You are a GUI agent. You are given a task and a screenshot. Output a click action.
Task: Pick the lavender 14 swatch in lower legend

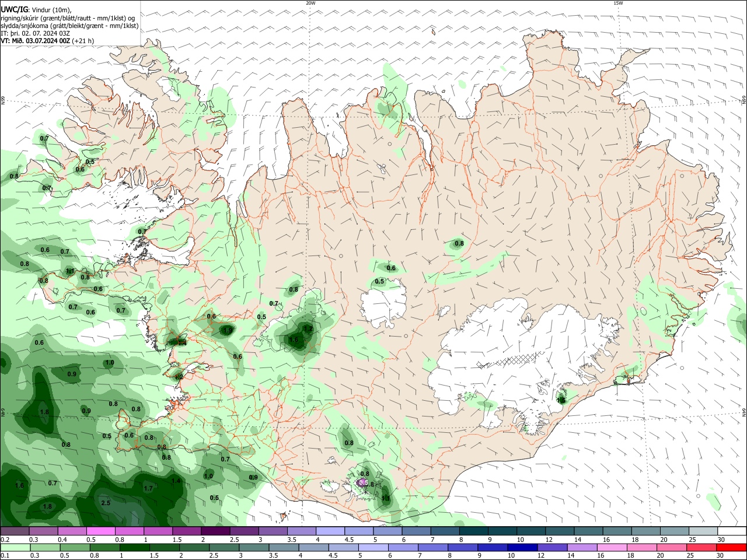coord(582,548)
